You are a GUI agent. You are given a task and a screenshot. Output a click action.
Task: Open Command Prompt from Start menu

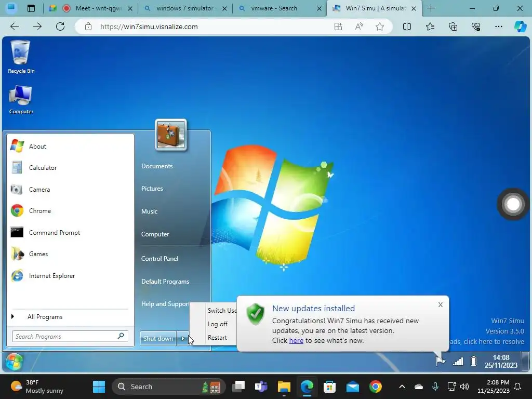tap(70, 232)
